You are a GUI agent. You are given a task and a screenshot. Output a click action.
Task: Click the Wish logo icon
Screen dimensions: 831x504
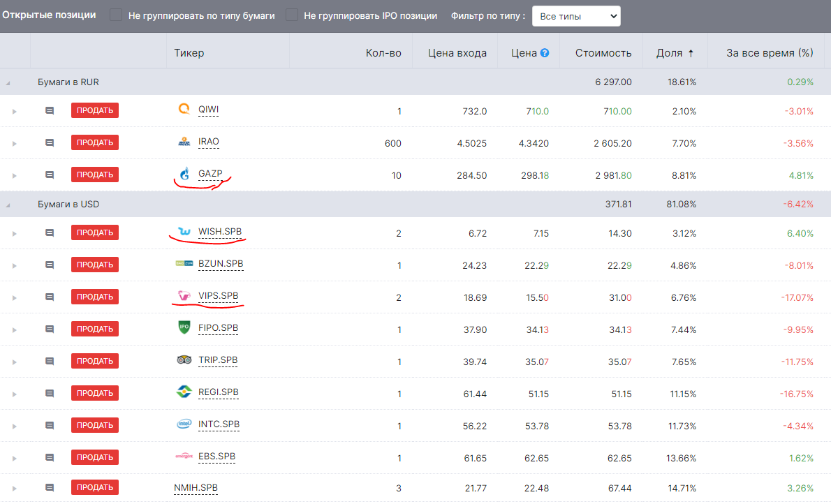point(184,232)
